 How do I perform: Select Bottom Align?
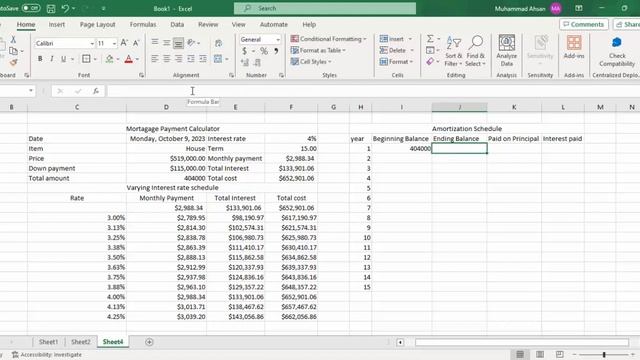[x=178, y=43]
